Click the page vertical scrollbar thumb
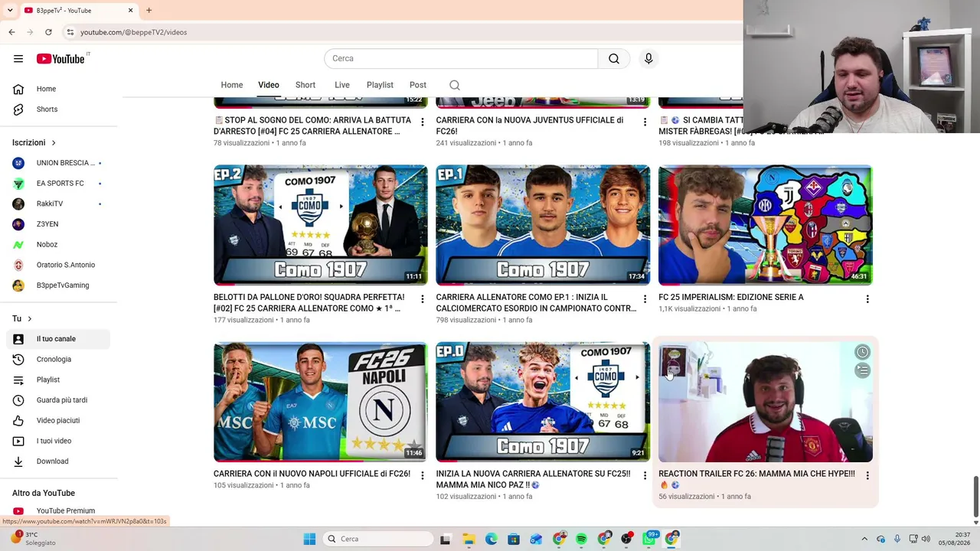This screenshot has width=980, height=551. click(x=975, y=496)
